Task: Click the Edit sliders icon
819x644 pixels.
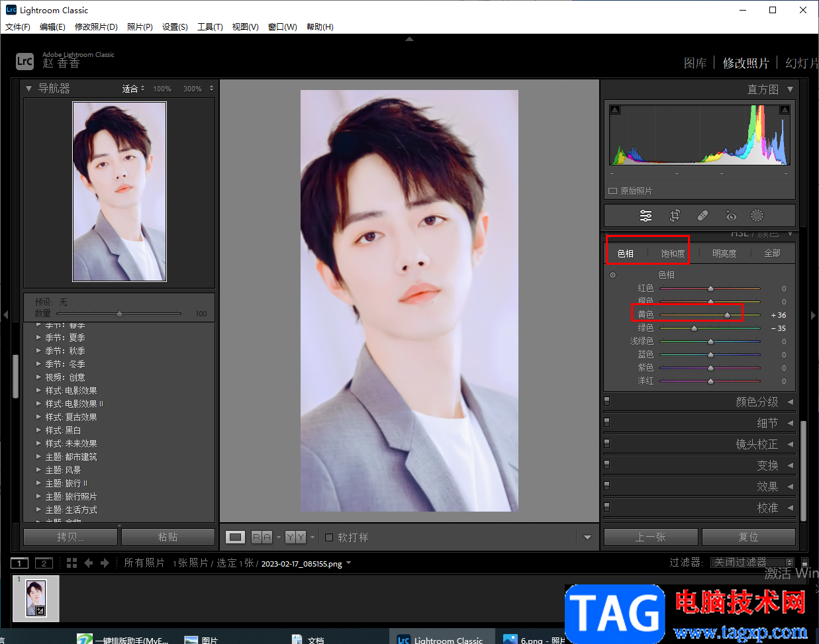Action: click(x=646, y=216)
